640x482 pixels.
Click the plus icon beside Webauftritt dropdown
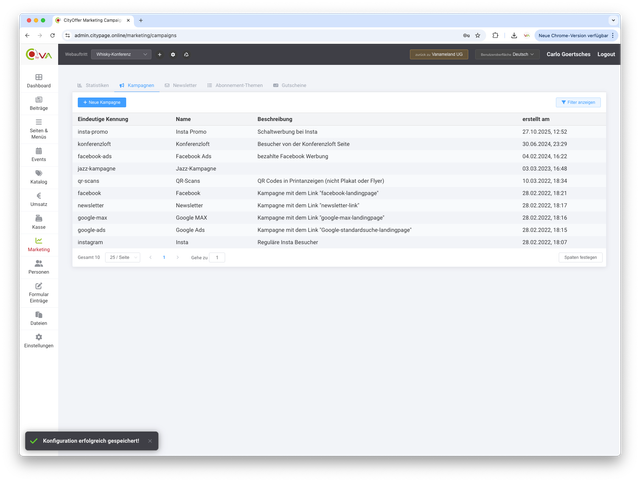click(x=159, y=54)
